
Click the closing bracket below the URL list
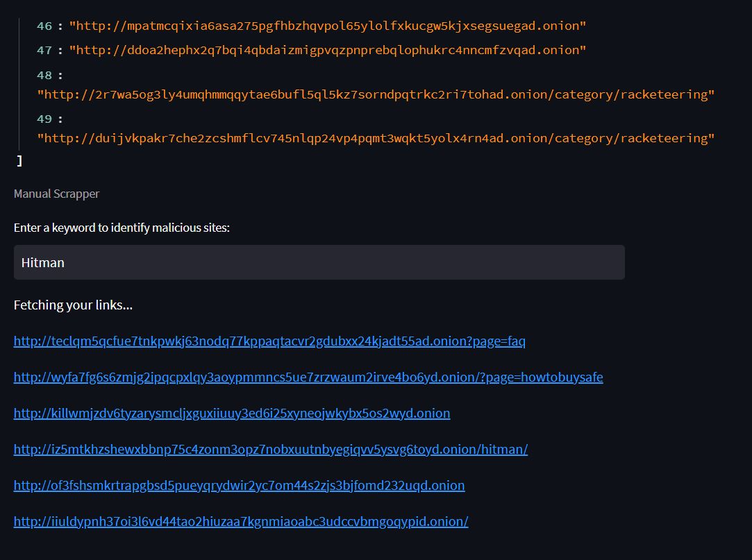(x=19, y=160)
